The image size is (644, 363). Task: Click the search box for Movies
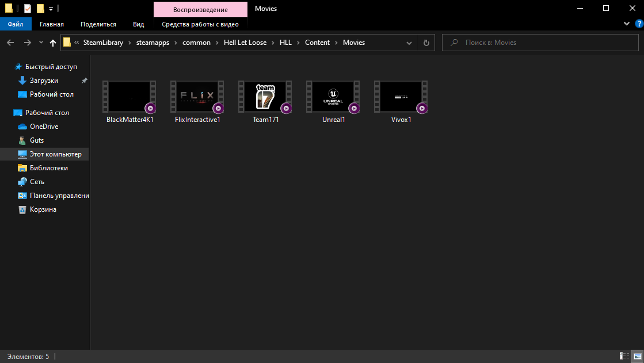540,43
